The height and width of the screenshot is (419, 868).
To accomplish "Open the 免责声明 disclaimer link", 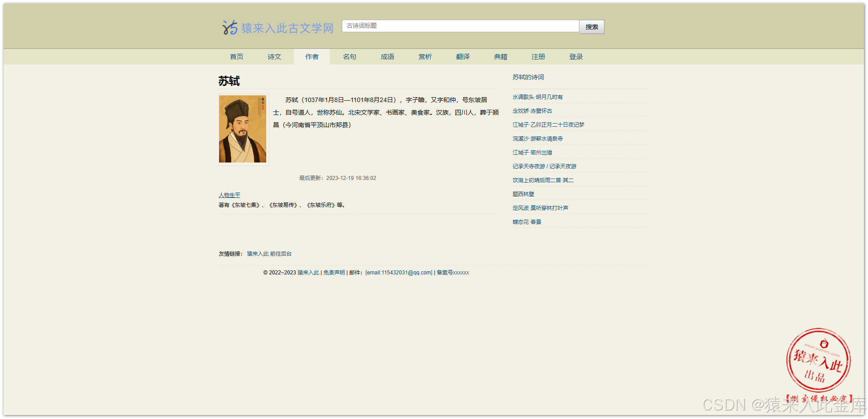I will click(x=334, y=273).
